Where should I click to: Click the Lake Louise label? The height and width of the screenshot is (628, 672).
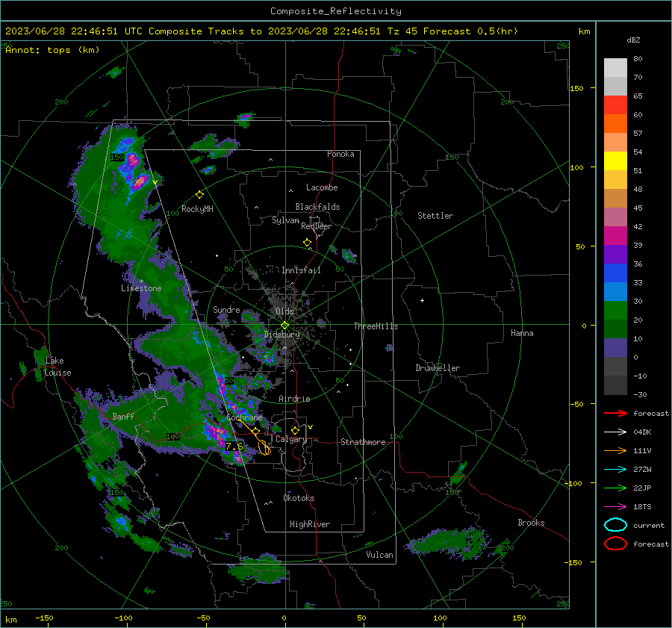57,367
